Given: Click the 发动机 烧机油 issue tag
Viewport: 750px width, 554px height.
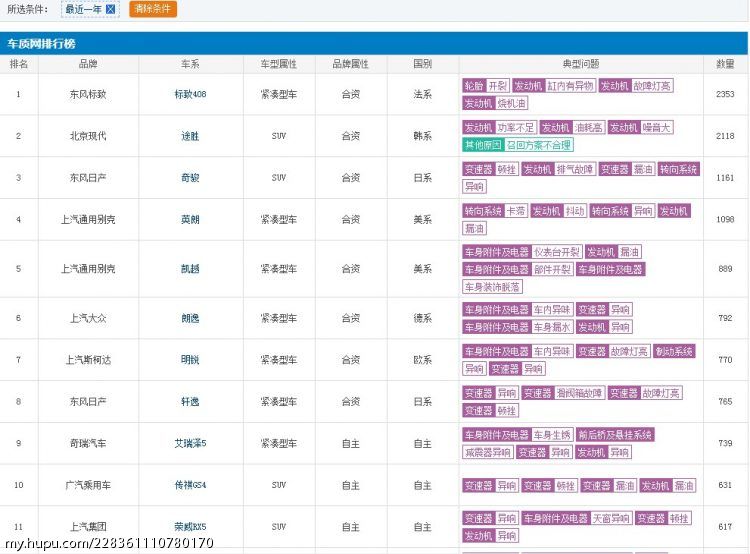Looking at the screenshot, I should 495,103.
